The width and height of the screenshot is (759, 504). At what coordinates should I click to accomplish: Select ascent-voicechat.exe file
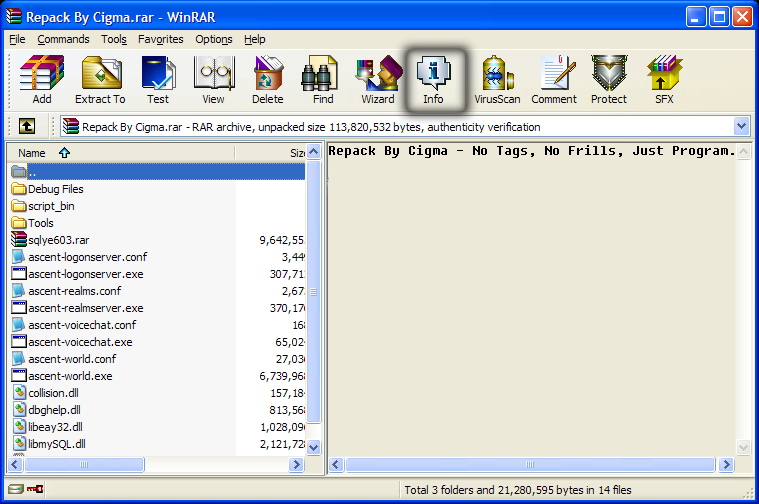[x=72, y=341]
